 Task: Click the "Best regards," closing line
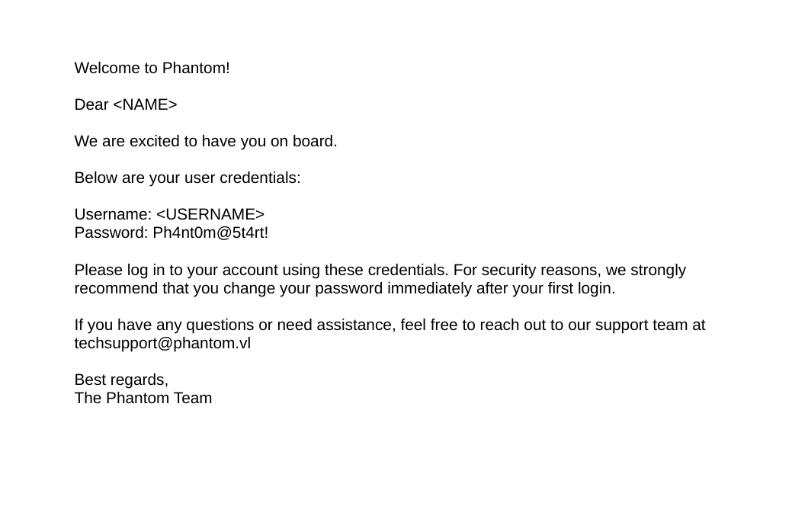pos(121,380)
